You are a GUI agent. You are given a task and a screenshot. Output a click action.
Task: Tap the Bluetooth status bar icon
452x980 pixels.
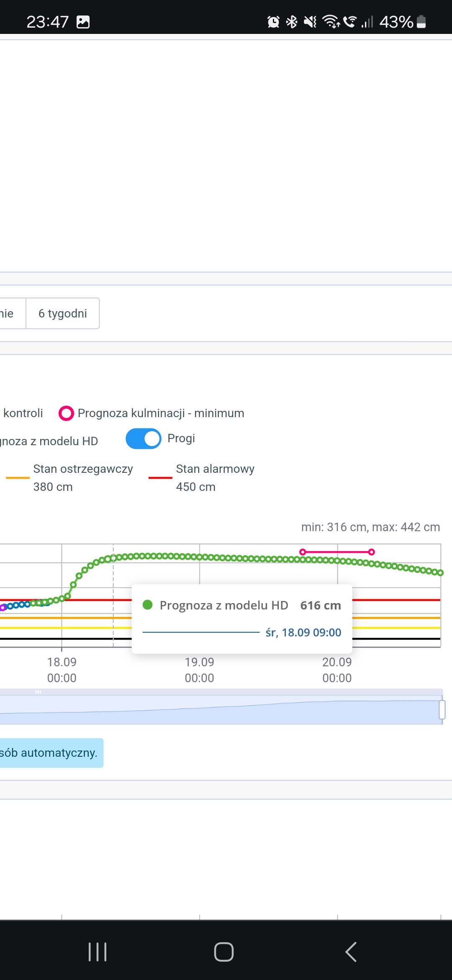point(292,22)
